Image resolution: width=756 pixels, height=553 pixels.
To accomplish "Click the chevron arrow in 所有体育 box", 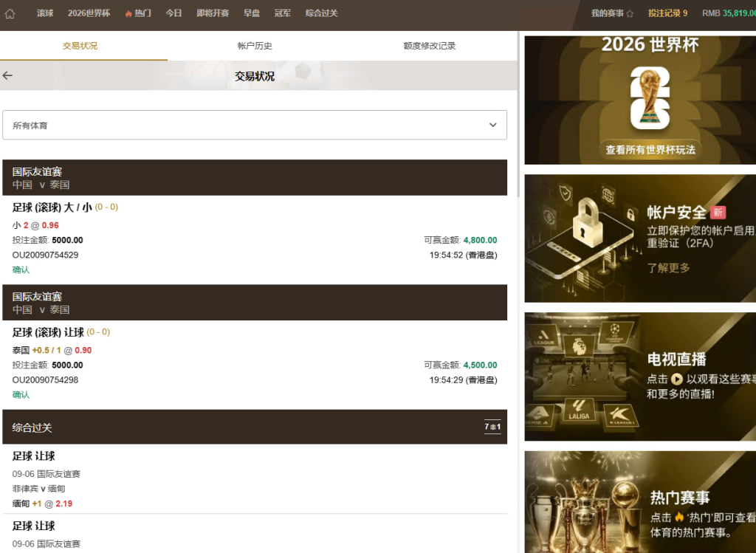I will (492, 125).
